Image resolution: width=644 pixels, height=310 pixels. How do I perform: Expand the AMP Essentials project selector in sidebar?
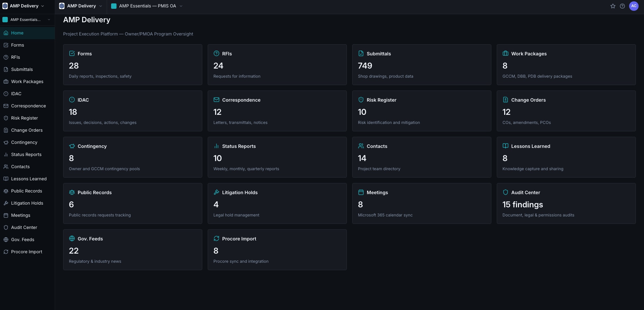point(27,20)
